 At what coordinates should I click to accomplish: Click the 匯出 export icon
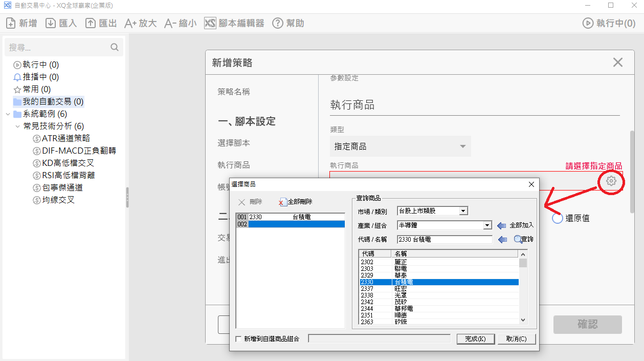click(91, 23)
